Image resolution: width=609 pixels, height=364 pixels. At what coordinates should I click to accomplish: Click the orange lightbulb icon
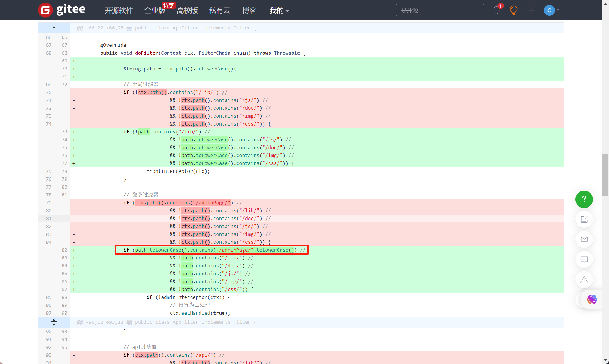click(x=513, y=10)
